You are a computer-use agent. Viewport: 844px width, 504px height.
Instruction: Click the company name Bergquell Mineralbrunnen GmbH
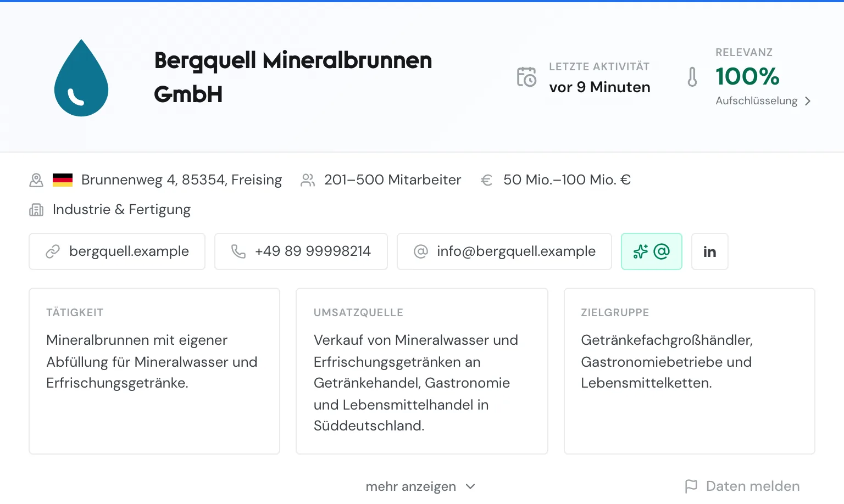[293, 77]
